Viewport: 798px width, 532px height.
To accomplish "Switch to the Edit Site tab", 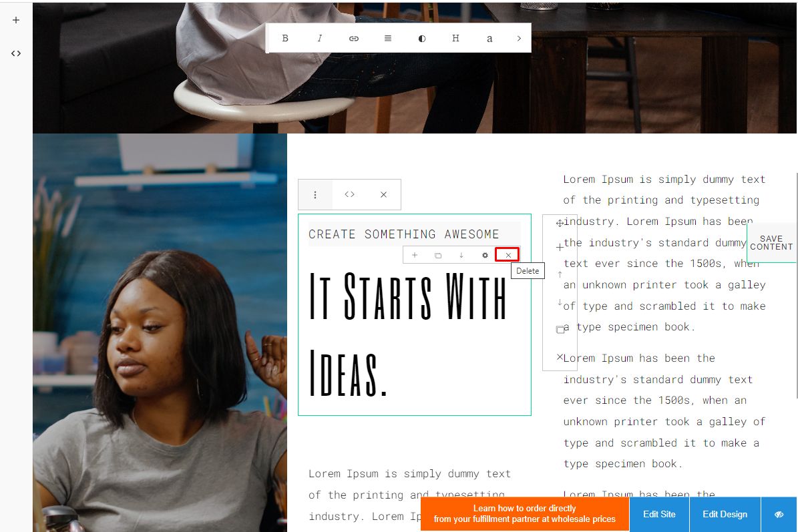I will tap(659, 514).
